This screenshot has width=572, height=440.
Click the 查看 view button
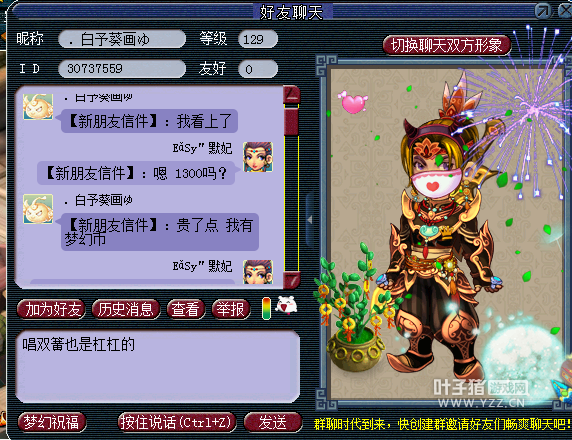pyautogui.click(x=186, y=309)
